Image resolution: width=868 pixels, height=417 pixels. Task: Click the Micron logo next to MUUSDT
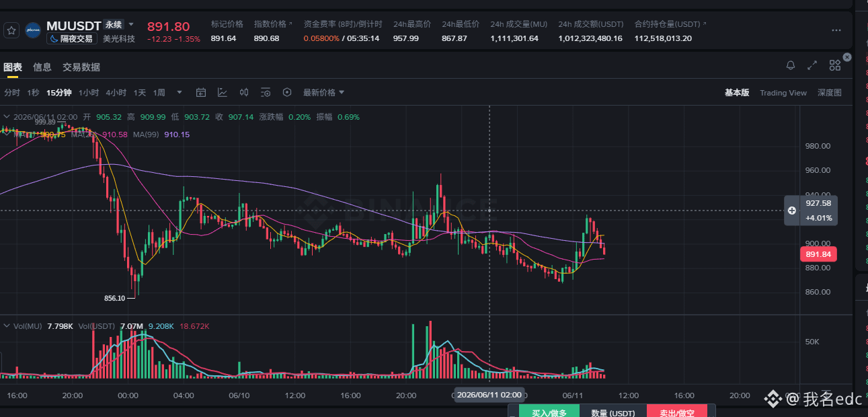pyautogui.click(x=32, y=30)
